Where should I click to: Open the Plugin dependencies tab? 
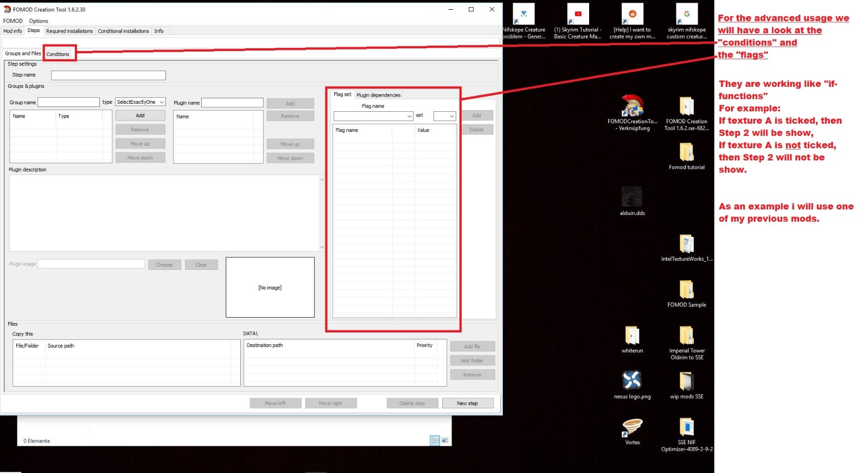[x=378, y=95]
